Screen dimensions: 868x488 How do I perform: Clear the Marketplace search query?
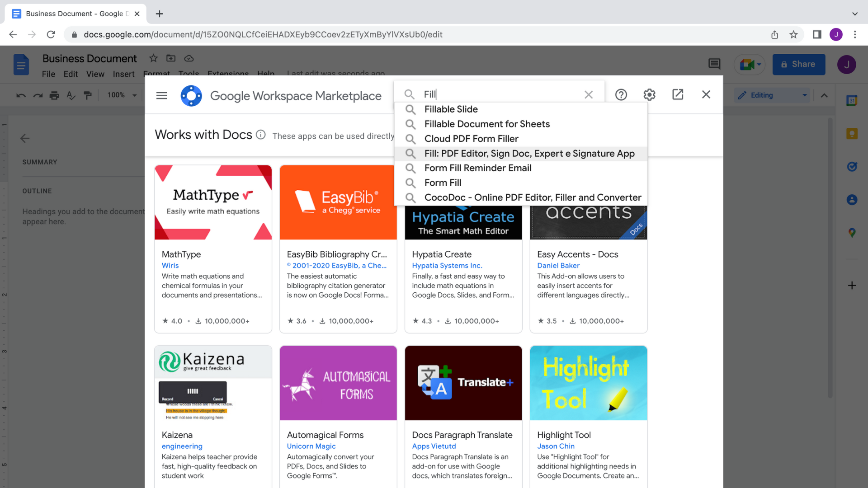[x=589, y=94]
